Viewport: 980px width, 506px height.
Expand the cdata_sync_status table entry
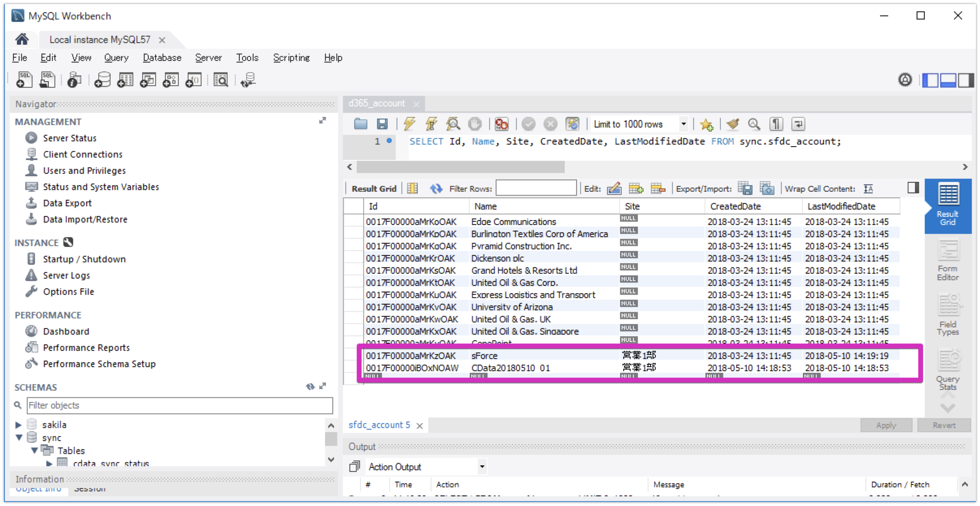click(x=49, y=463)
